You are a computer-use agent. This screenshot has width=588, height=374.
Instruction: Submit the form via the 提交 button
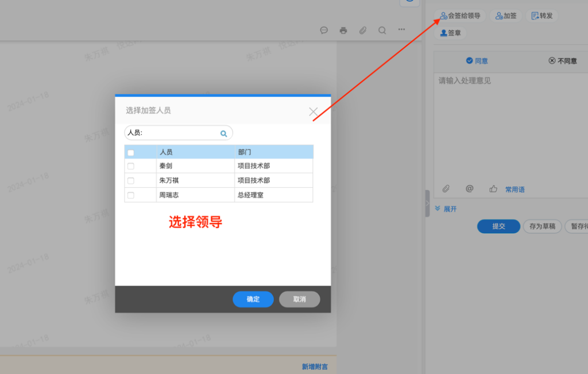(x=498, y=226)
